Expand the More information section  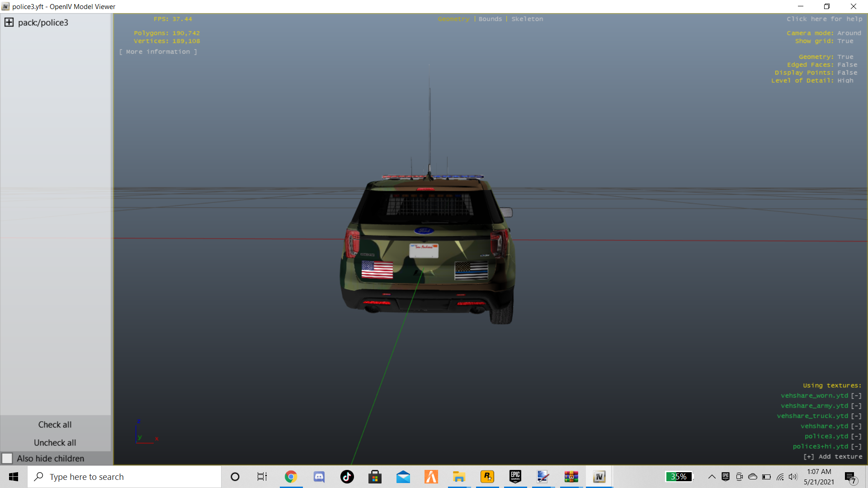click(158, 52)
